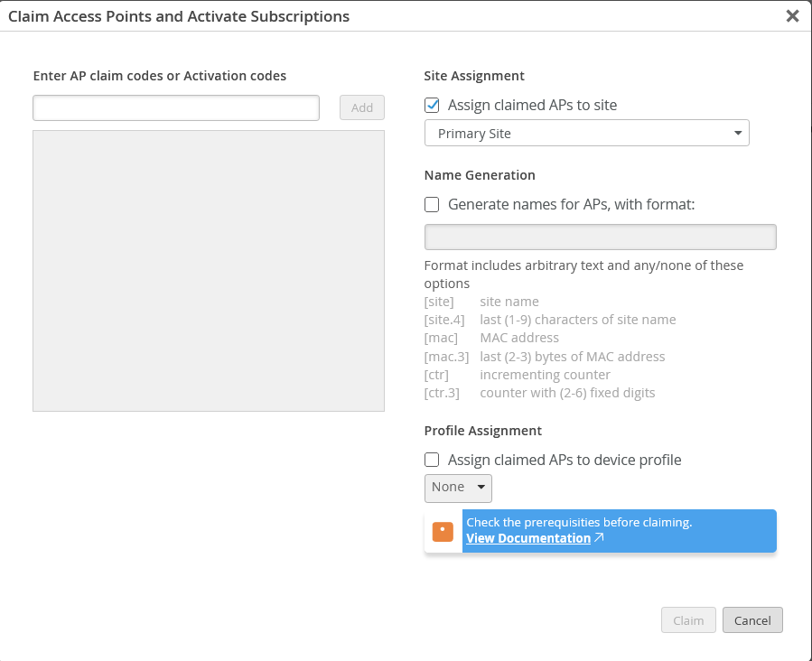This screenshot has width=812, height=661.
Task: Open the Primary Site dropdown
Action: click(x=586, y=134)
